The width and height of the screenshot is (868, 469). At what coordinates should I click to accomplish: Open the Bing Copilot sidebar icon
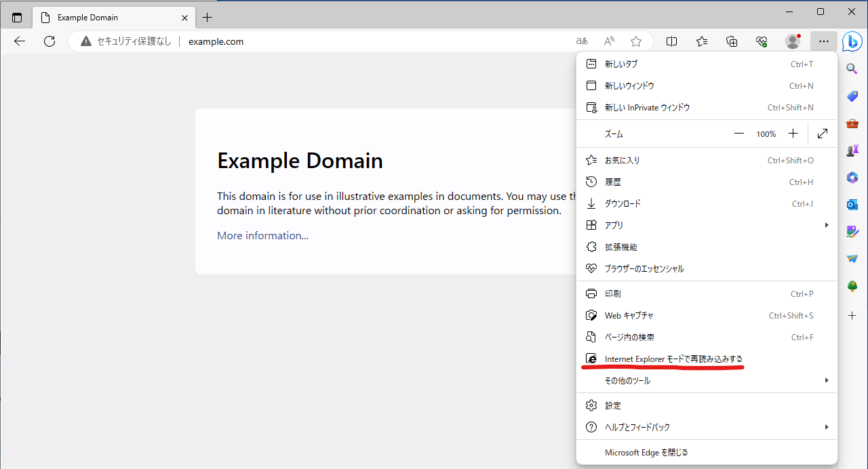pos(852,41)
